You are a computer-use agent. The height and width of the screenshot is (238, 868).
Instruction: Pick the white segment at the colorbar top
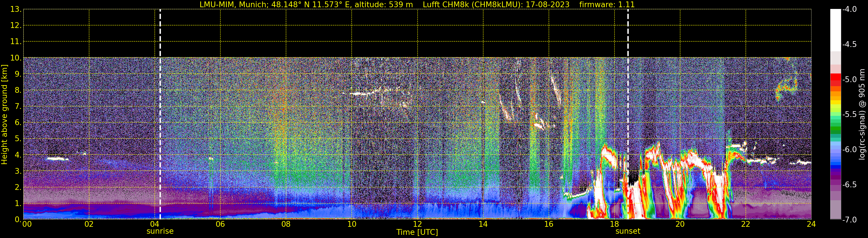(x=836, y=30)
